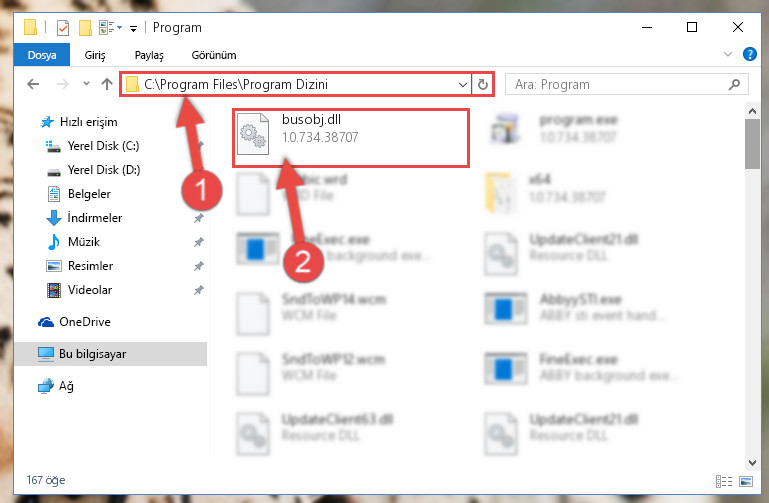This screenshot has width=769, height=503.
Task: Open OneDrive in navigation pane
Action: 84,322
